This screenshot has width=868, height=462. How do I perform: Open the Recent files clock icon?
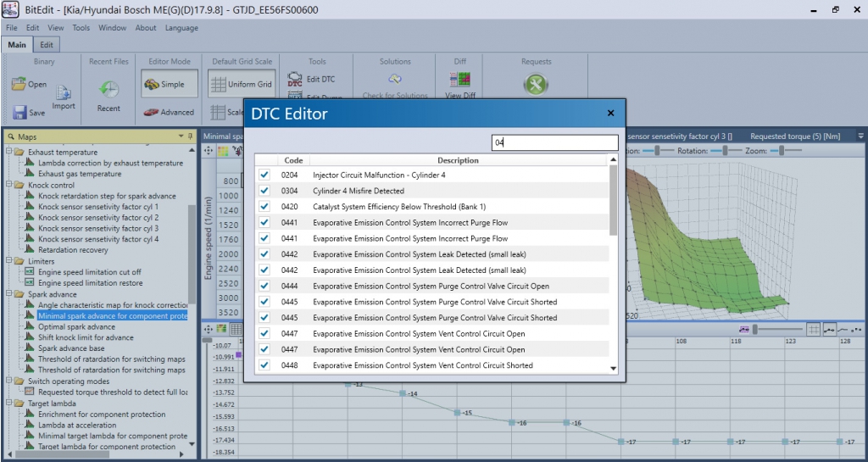click(109, 89)
